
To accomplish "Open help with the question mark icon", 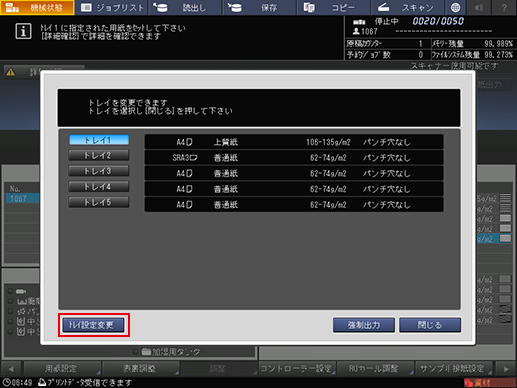I will click(504, 7).
